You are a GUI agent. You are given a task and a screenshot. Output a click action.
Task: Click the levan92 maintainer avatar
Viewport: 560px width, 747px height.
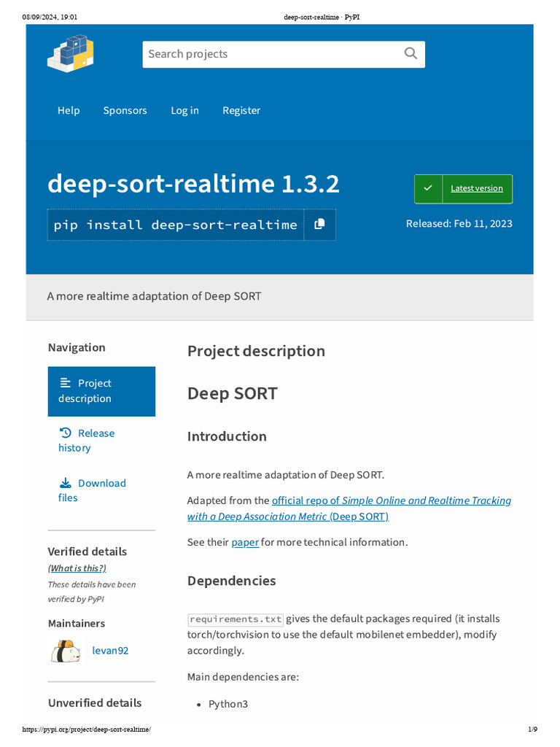point(66,650)
